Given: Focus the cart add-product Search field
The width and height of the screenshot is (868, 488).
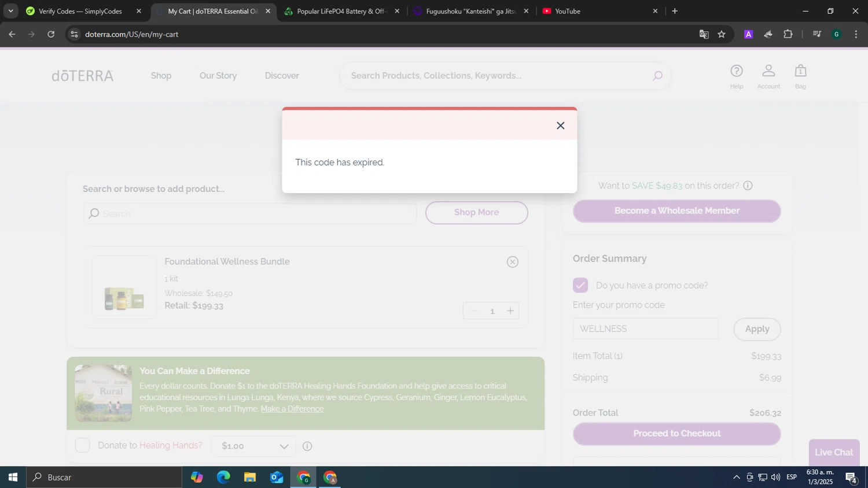Looking at the screenshot, I should pos(249,213).
